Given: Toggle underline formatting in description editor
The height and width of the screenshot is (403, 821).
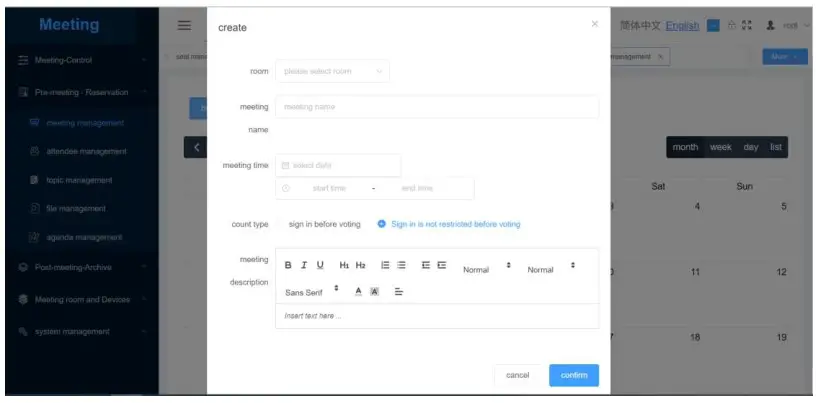Looking at the screenshot, I should pos(320,265).
